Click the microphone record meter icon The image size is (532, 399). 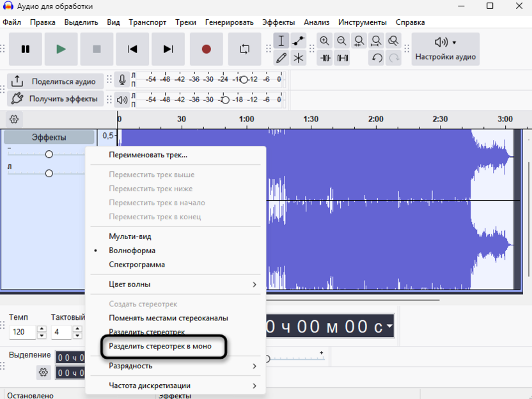122,80
